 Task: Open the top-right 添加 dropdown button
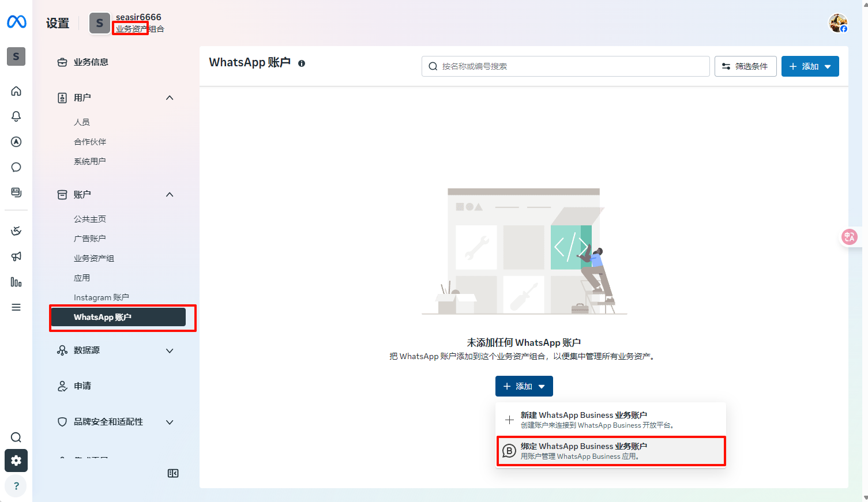(810, 66)
